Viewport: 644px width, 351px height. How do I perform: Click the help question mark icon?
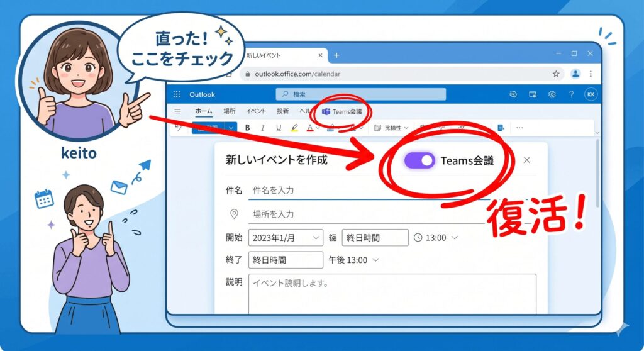[x=571, y=94]
